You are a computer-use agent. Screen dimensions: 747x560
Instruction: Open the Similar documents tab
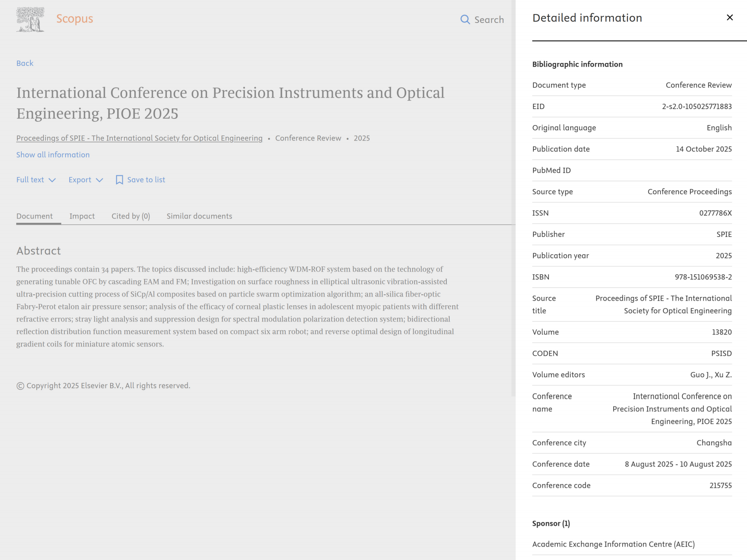(x=199, y=216)
